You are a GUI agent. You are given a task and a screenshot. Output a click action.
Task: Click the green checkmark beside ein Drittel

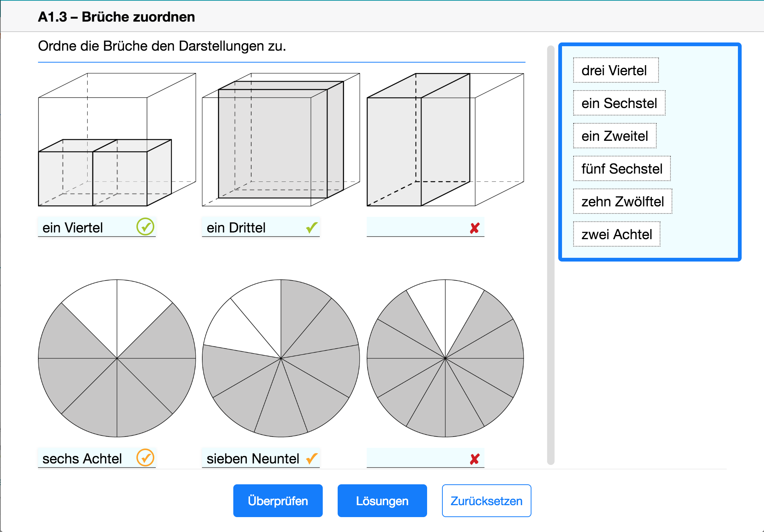[312, 227]
